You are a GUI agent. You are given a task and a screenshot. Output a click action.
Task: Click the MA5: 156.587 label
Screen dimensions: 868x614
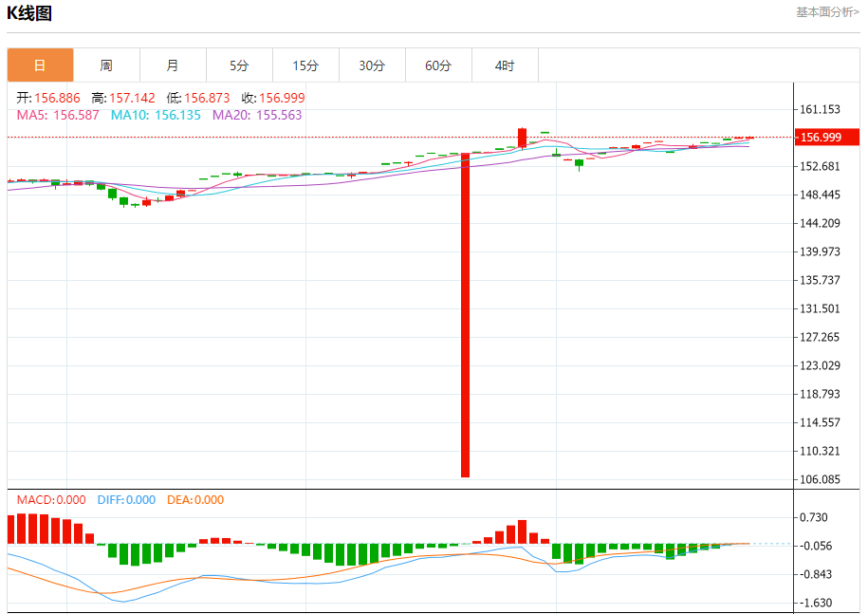pos(58,115)
